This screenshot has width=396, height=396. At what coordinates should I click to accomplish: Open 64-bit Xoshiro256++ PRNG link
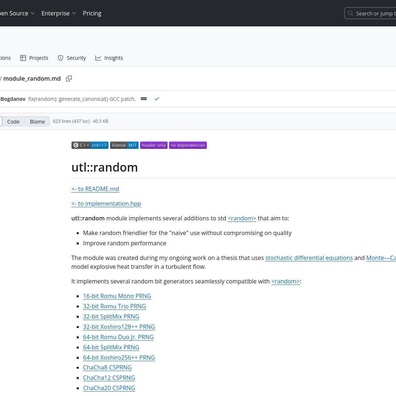[x=119, y=358]
